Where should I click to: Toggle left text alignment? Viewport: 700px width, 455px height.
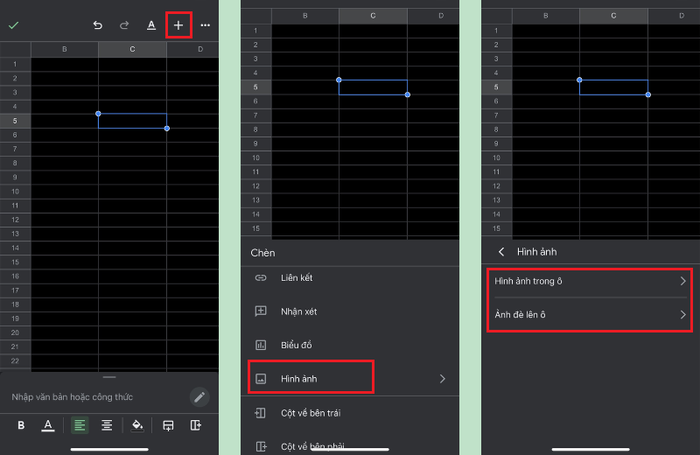point(79,425)
